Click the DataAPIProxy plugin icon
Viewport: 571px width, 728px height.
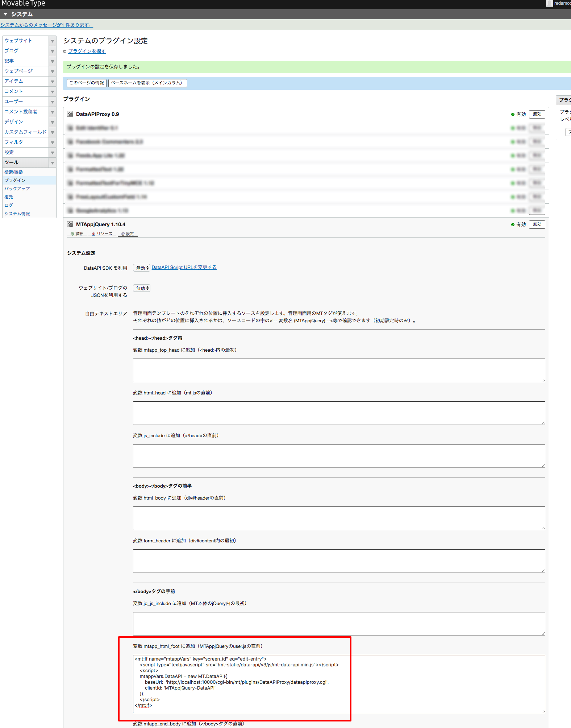click(x=70, y=114)
